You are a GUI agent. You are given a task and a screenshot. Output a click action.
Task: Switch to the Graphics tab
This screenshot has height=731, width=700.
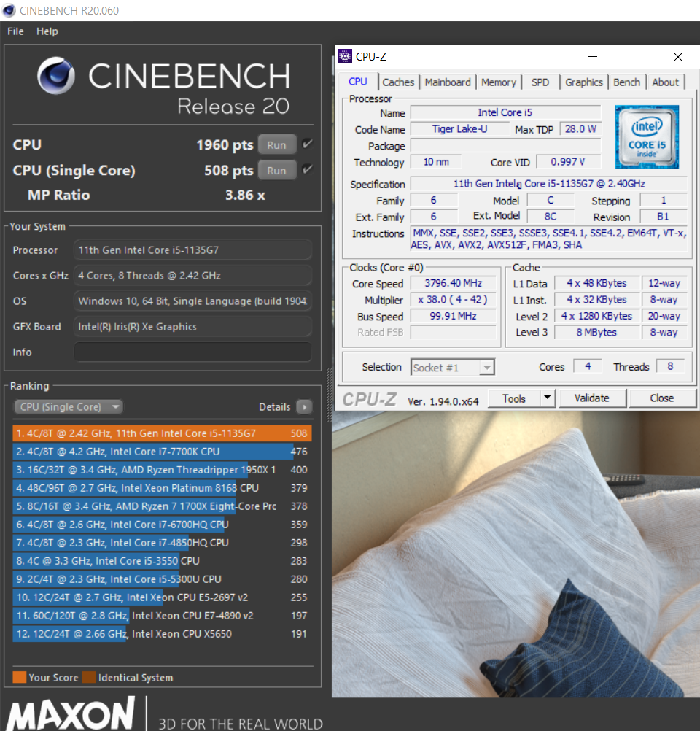pyautogui.click(x=584, y=82)
